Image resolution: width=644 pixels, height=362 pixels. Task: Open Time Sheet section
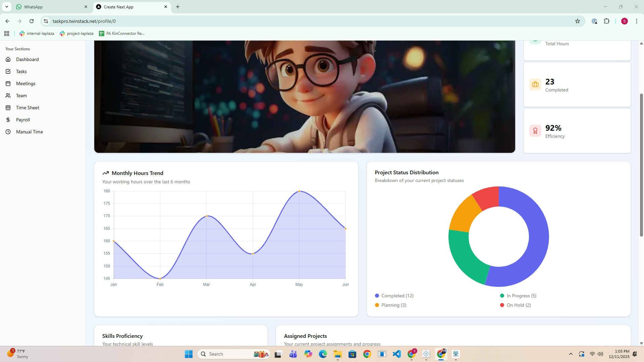pos(28,108)
